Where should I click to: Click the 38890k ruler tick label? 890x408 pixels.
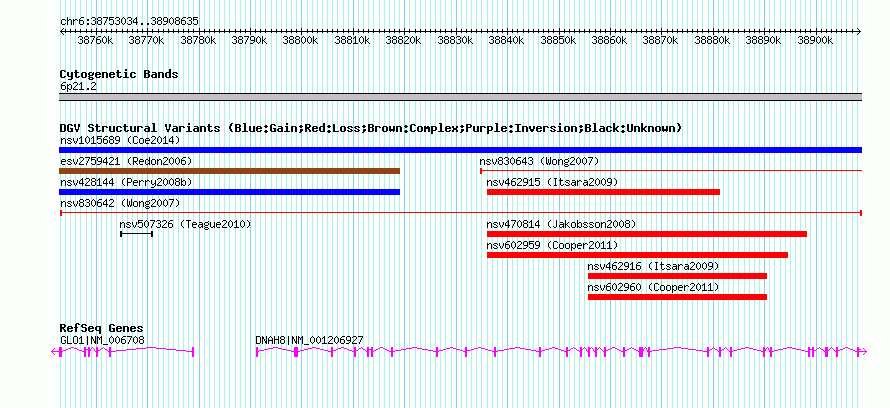pyautogui.click(x=763, y=41)
